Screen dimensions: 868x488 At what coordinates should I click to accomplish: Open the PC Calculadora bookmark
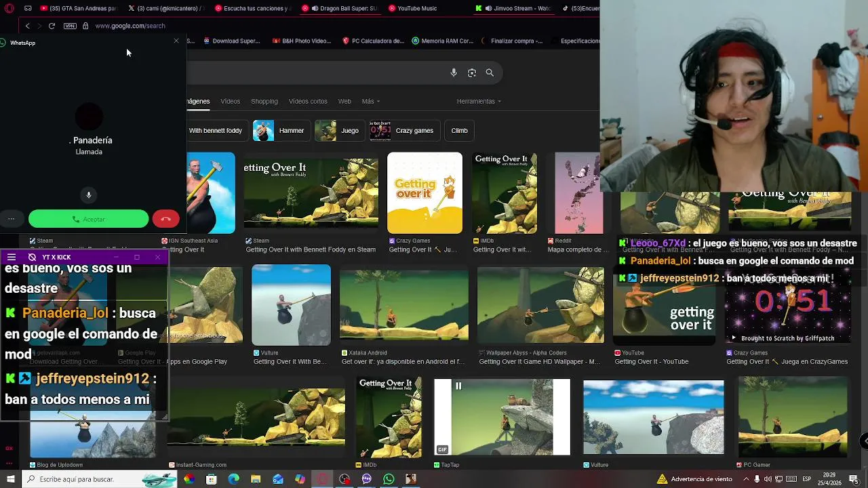tap(374, 41)
